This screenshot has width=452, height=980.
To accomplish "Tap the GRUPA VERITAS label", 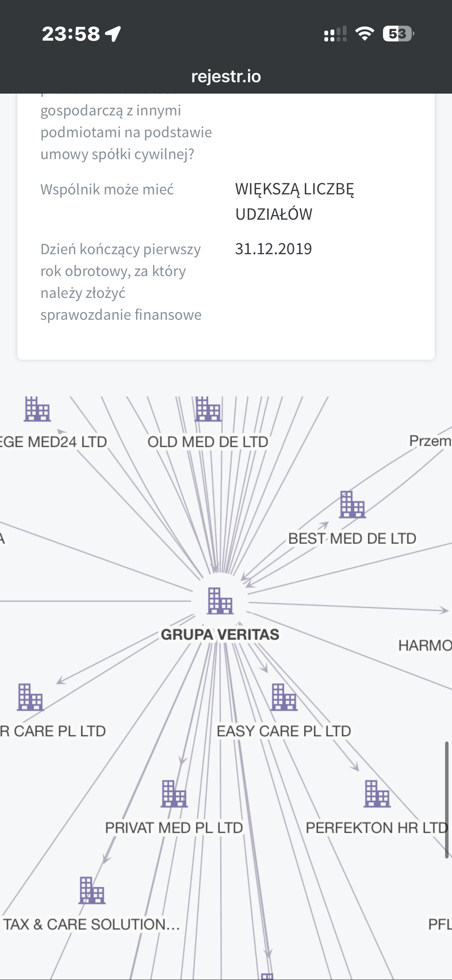I will pos(220,635).
